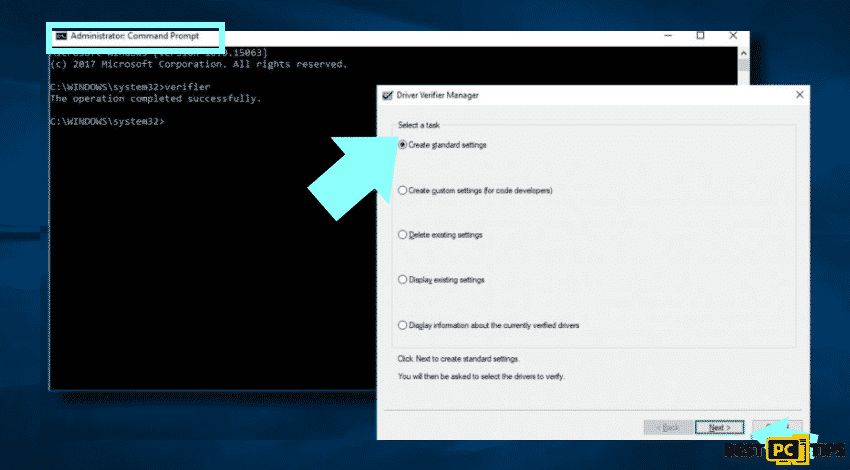Click the 'Select a task' group label
The height and width of the screenshot is (470, 850).
(418, 125)
